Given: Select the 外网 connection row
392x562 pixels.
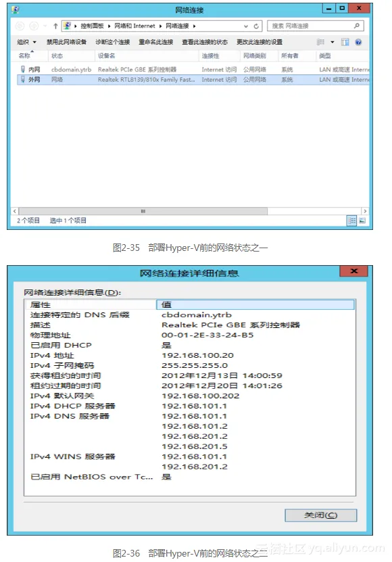Looking at the screenshot, I should (193, 80).
